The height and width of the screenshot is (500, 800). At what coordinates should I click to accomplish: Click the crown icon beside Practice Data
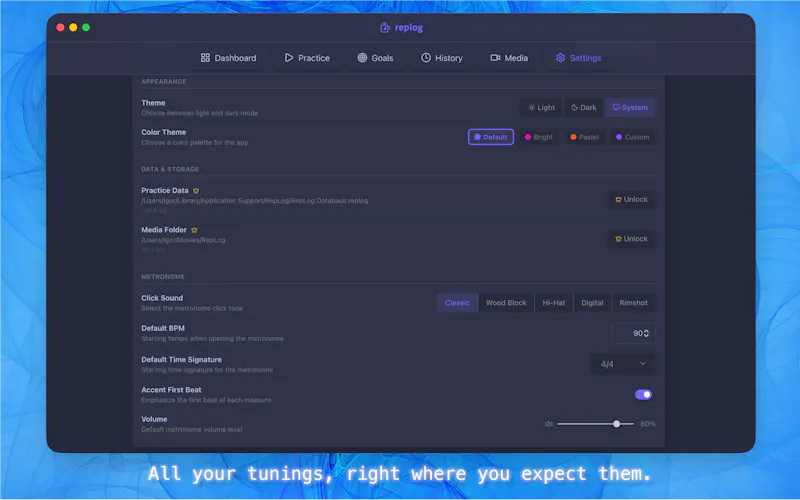[196, 191]
